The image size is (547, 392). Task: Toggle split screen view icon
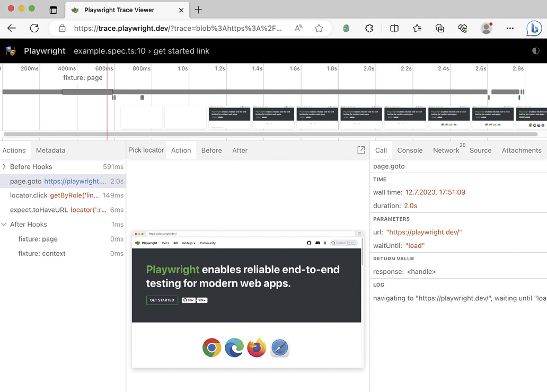(x=394, y=28)
